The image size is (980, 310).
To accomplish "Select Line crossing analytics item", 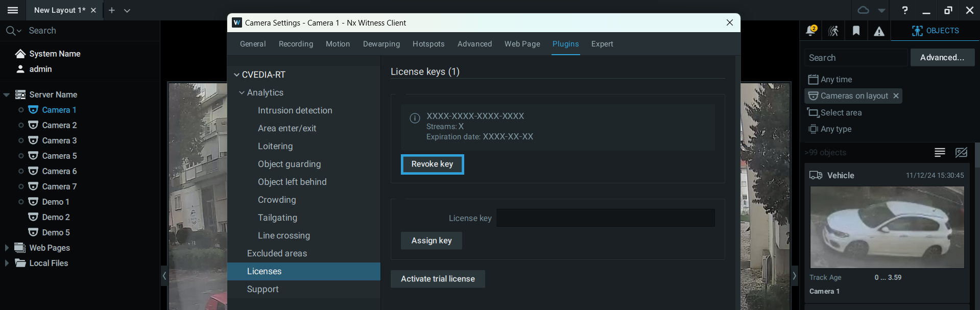I will click(284, 235).
